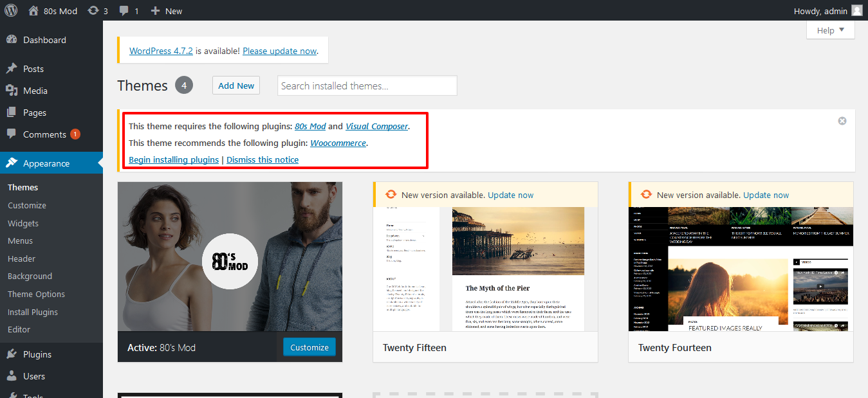Screen dimensions: 868x398
Task: Open Install Plugins submenu item
Action: [33, 312]
